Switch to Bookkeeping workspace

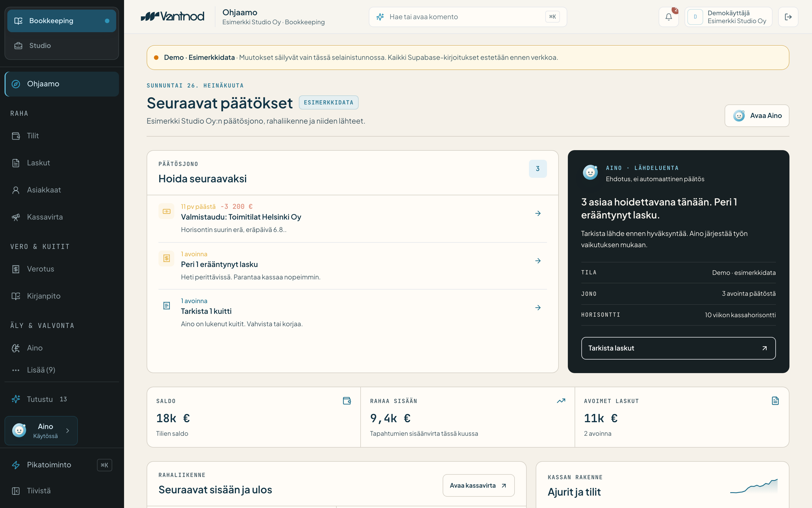pyautogui.click(x=62, y=21)
